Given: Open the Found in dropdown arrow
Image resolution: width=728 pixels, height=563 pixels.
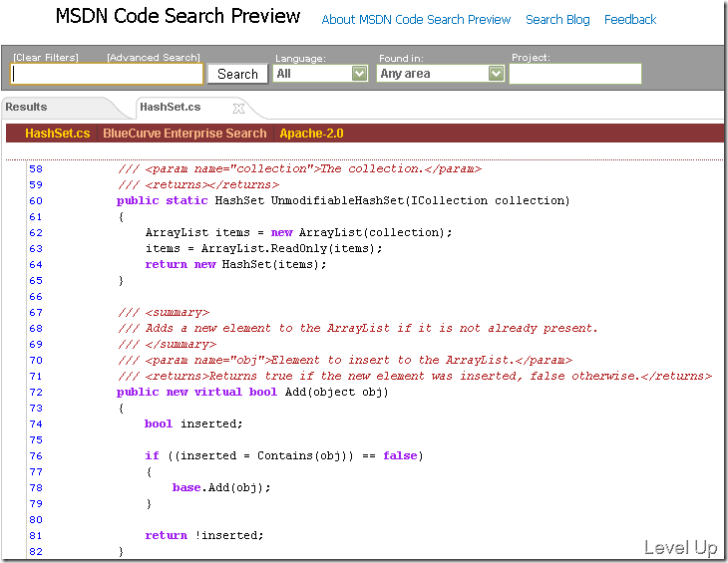Looking at the screenshot, I should pyautogui.click(x=496, y=74).
